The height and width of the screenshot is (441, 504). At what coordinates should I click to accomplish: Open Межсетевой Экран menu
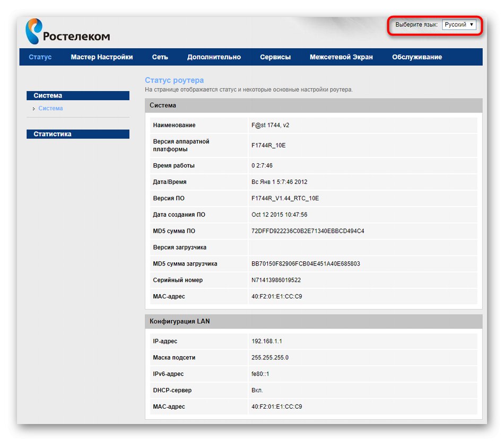pyautogui.click(x=341, y=57)
